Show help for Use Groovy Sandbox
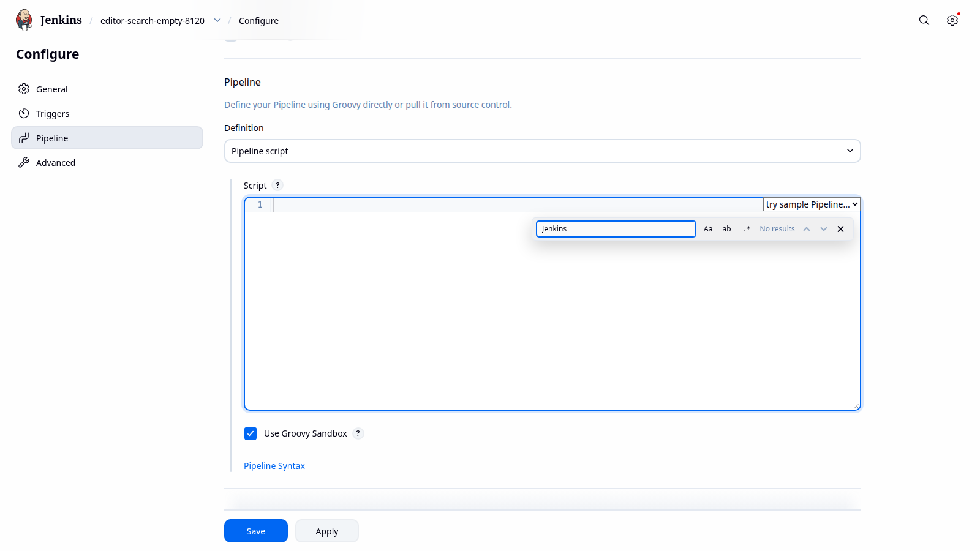 coord(358,433)
